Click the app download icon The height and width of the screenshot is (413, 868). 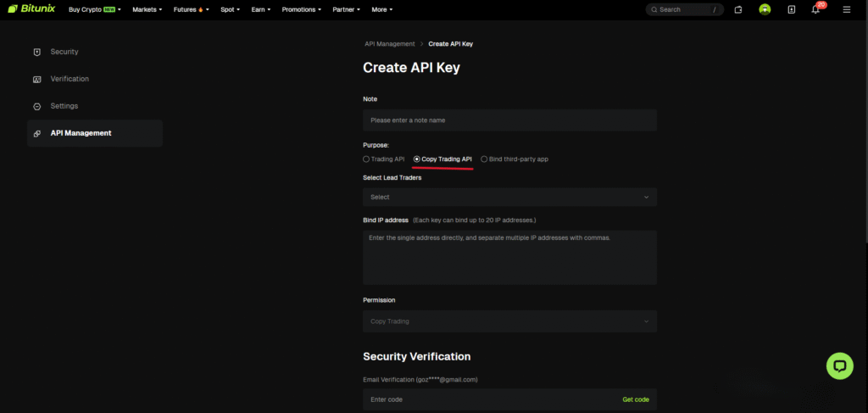click(791, 9)
